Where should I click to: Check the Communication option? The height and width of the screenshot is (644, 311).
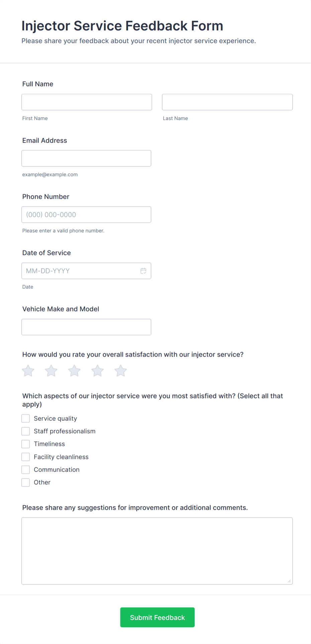(x=25, y=469)
